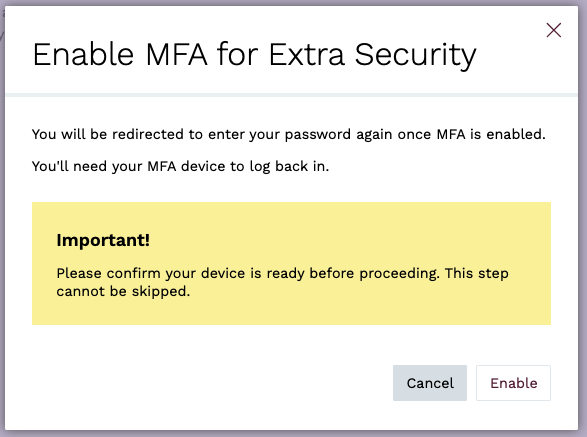587x437 pixels.
Task: Close the MFA dialog with the X icon
Action: (553, 30)
